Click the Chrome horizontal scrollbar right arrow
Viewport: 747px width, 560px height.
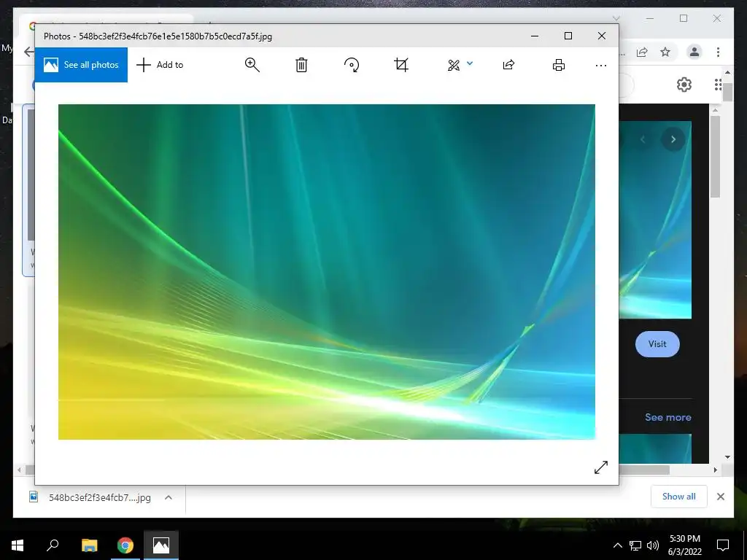coord(716,470)
